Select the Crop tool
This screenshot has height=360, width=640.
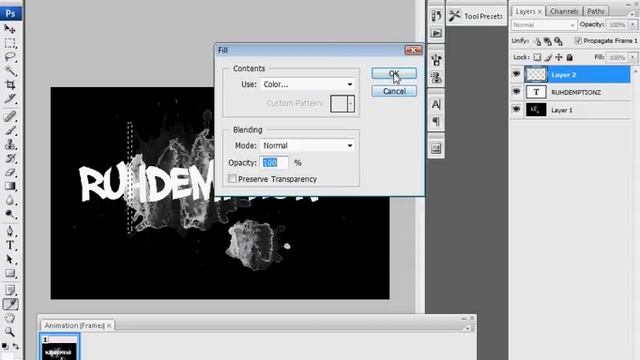[x=10, y=84]
